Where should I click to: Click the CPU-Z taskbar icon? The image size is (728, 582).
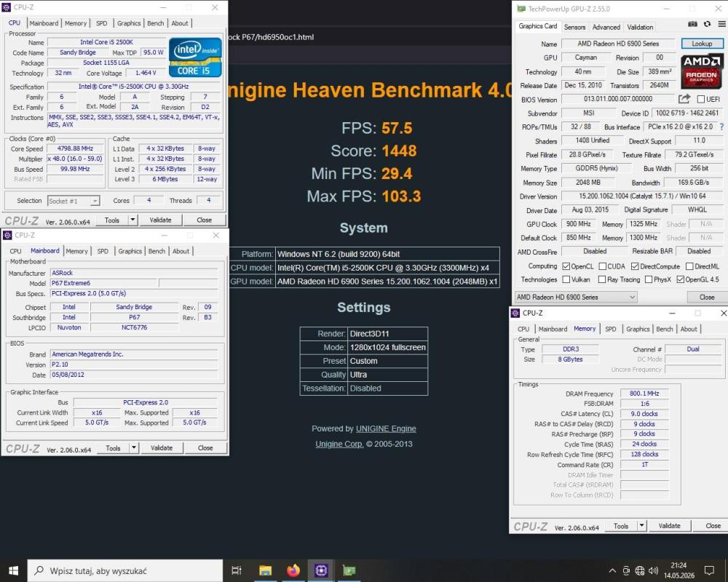321,570
